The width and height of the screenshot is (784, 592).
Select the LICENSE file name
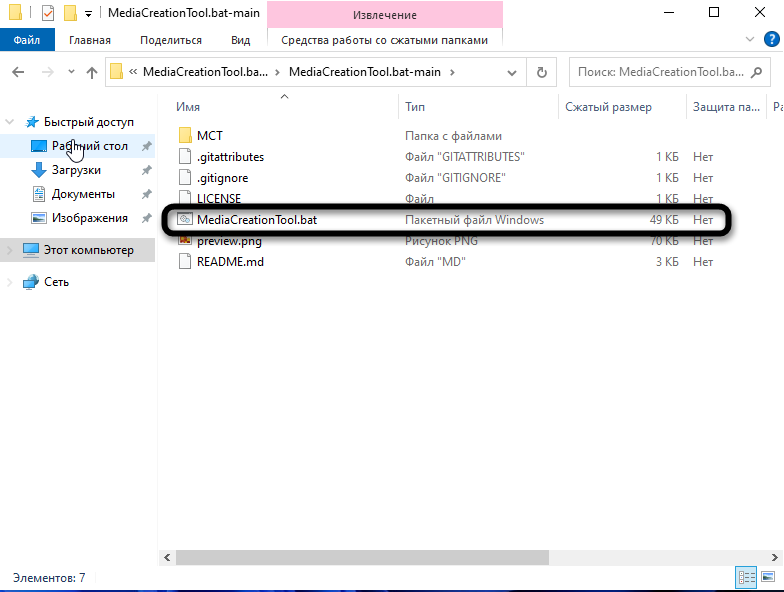click(x=219, y=198)
